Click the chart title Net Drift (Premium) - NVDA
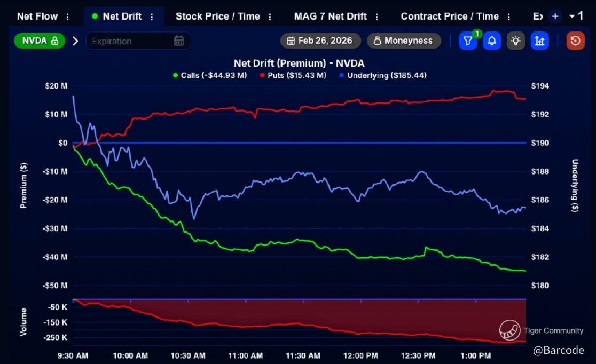596x364 pixels. [x=299, y=63]
